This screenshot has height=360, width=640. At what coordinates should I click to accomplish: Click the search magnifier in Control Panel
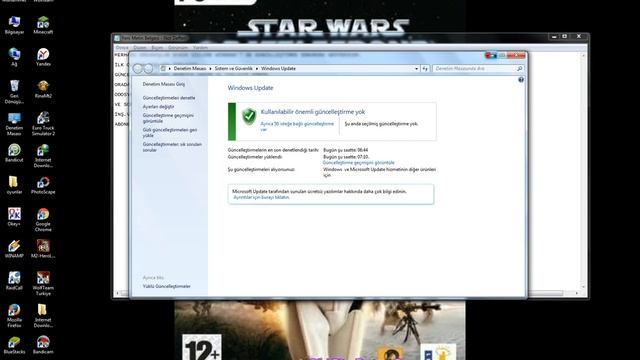[520, 69]
